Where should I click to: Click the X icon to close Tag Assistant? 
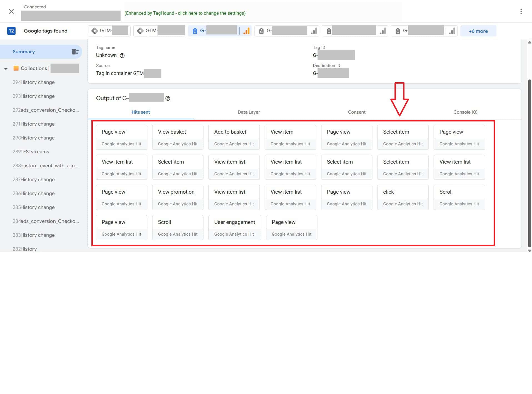coord(11,11)
